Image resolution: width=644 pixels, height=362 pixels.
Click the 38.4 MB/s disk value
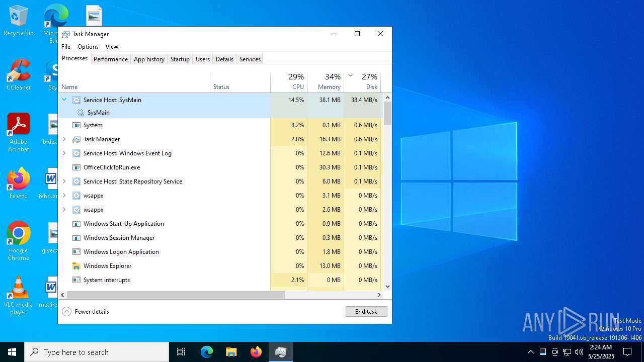tap(364, 100)
